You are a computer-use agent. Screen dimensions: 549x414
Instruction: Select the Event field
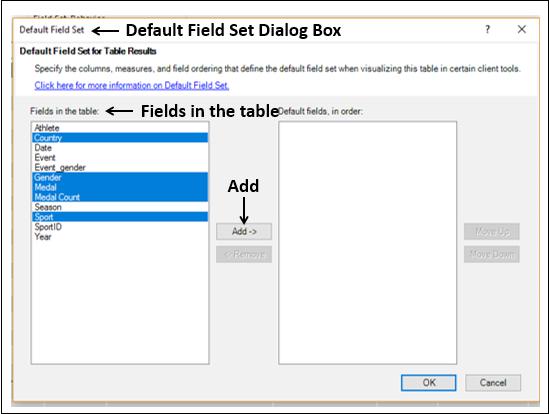pos(120,158)
